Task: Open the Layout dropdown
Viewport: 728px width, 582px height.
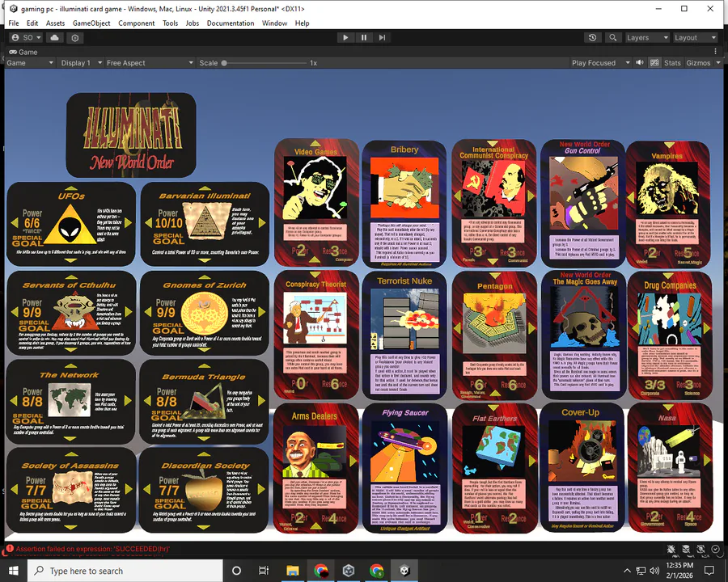Action: point(695,38)
